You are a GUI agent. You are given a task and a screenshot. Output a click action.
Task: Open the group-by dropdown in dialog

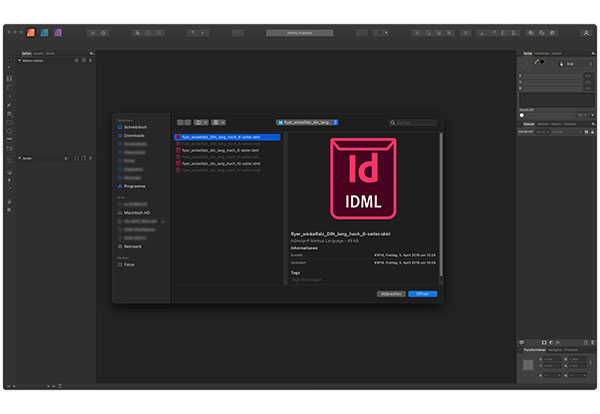pos(218,122)
